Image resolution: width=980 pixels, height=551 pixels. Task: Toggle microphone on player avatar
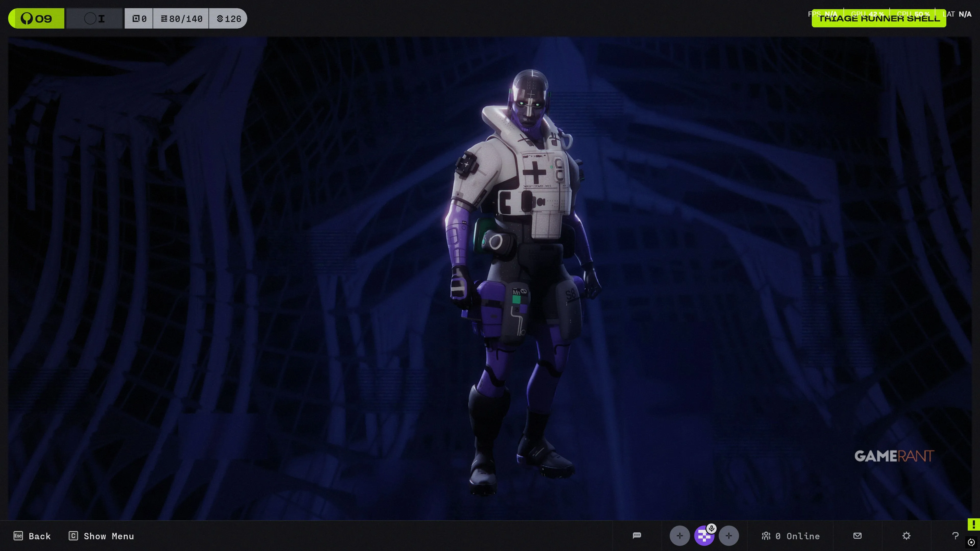click(712, 528)
